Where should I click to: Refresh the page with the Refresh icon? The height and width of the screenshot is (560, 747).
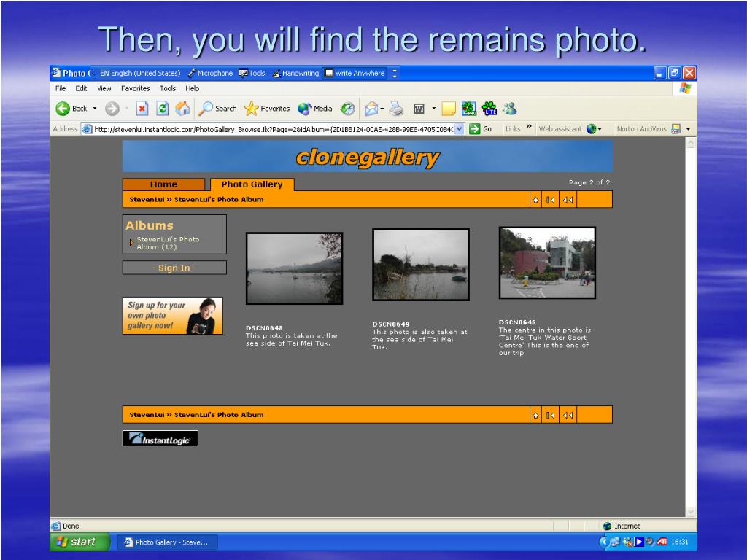click(x=163, y=109)
